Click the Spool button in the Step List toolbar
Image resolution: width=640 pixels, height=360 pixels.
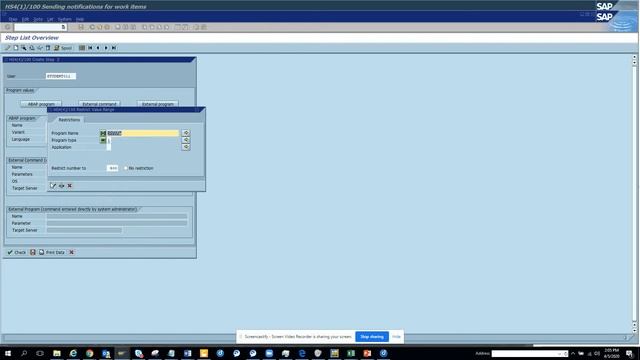click(63, 48)
